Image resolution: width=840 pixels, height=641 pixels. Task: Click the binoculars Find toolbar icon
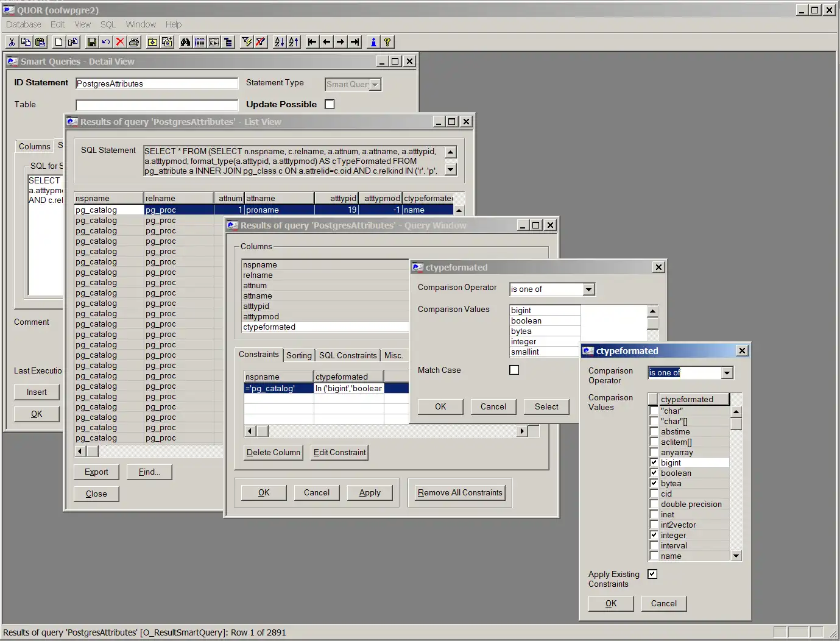click(x=185, y=42)
